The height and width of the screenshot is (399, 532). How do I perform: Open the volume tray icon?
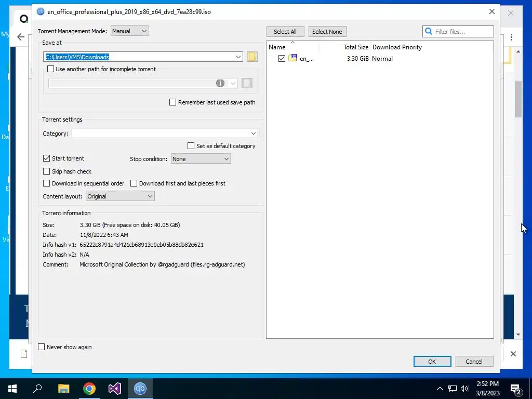click(x=464, y=389)
